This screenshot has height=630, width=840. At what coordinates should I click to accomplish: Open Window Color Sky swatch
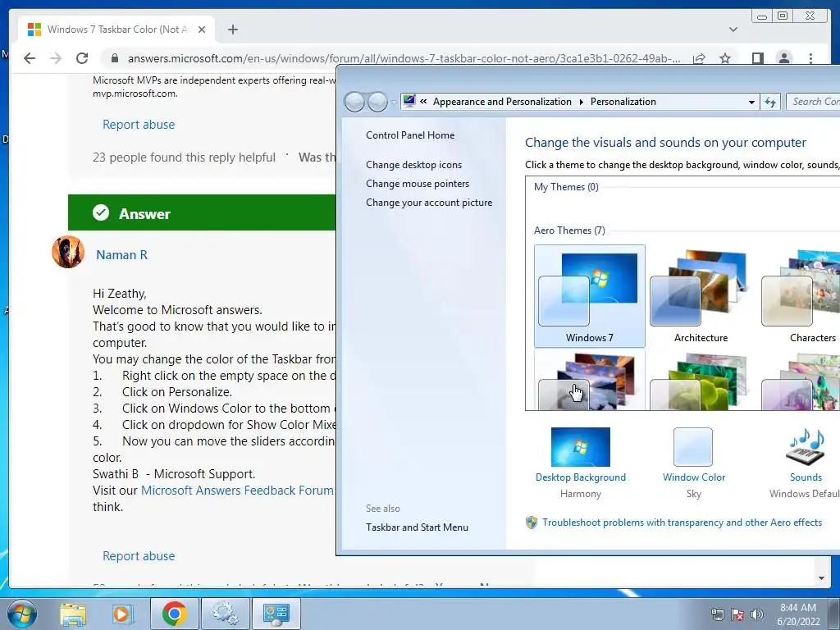[x=693, y=447]
